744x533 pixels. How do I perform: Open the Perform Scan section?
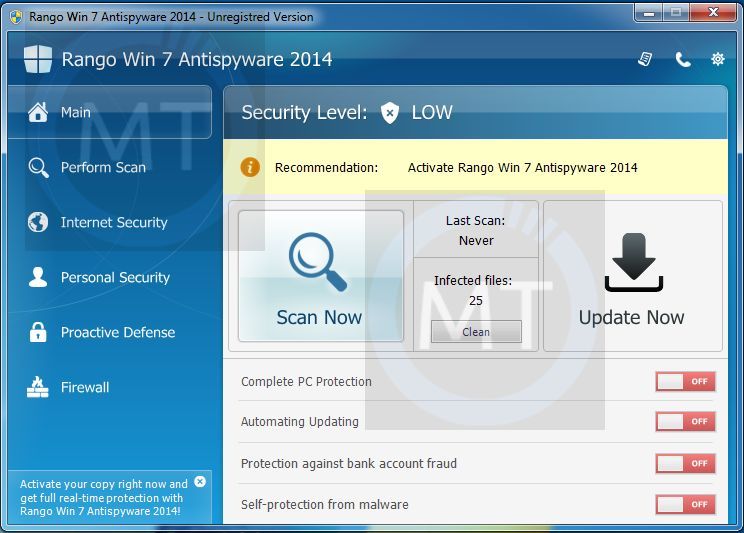click(110, 168)
